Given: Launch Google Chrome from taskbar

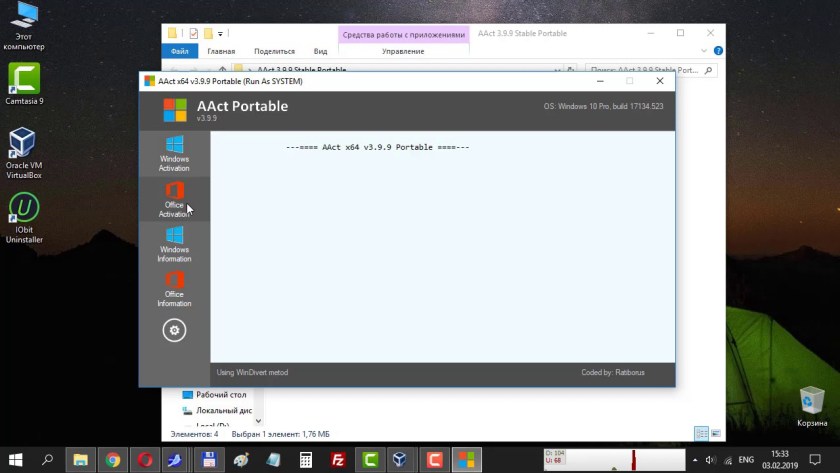Looking at the screenshot, I should [112, 460].
